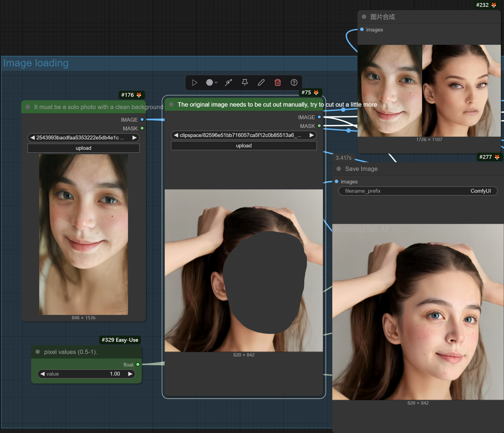Edit the filename_prefix ComfyUI field
The width and height of the screenshot is (504, 433).
coord(418,191)
